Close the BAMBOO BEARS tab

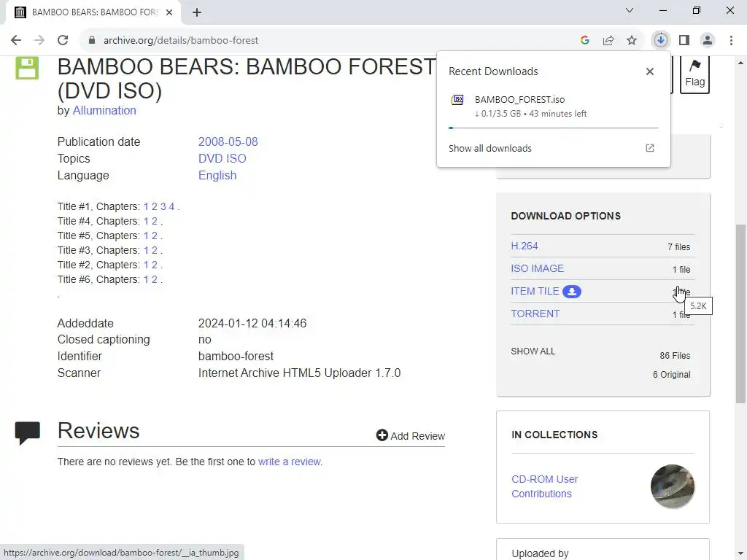[x=169, y=12]
